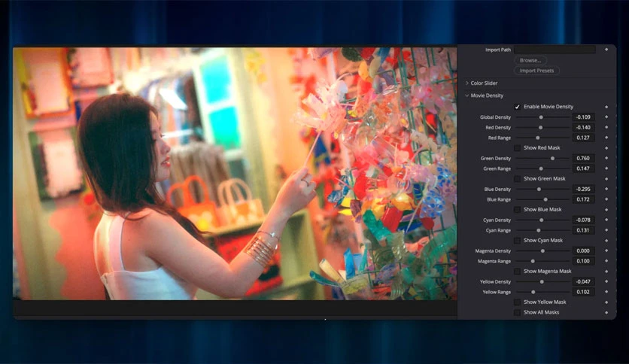Screen dimensions: 629x364
Task: Toggle keyframe diamond for Cyan Density
Action: (606, 220)
